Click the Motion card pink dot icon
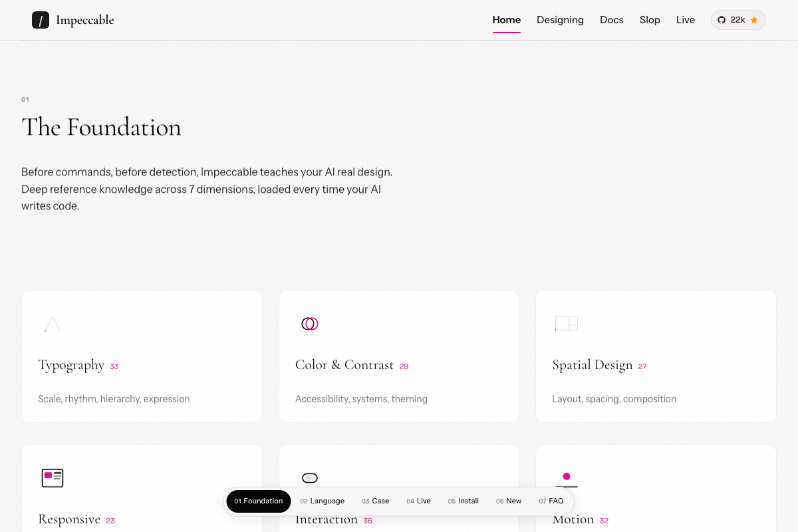This screenshot has width=798, height=532. click(x=567, y=476)
